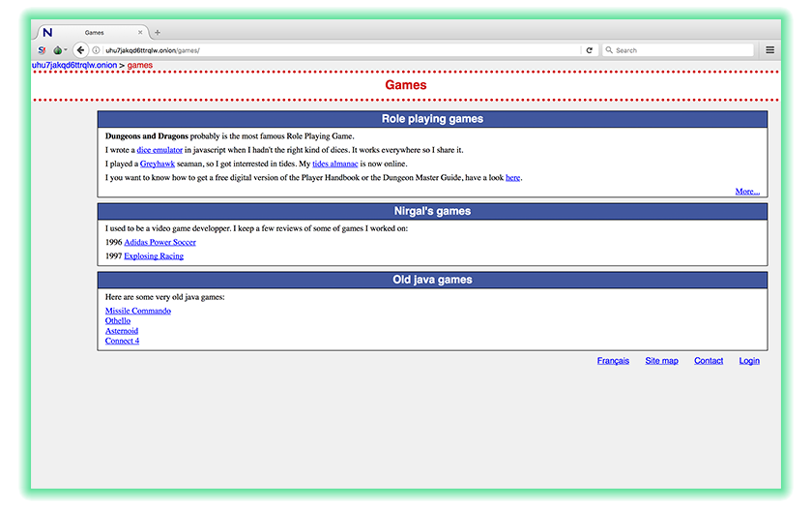Open the hamburger menu icon
Viewport: 812px width, 508px height.
pyautogui.click(x=769, y=50)
